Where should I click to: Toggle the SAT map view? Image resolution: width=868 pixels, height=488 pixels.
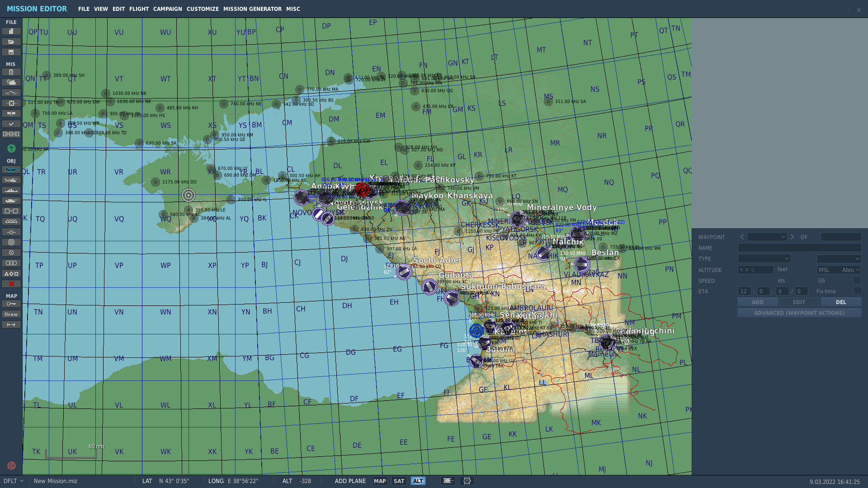pos(399,481)
